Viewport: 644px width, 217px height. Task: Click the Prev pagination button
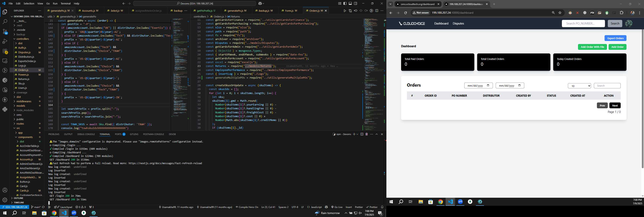pyautogui.click(x=602, y=105)
